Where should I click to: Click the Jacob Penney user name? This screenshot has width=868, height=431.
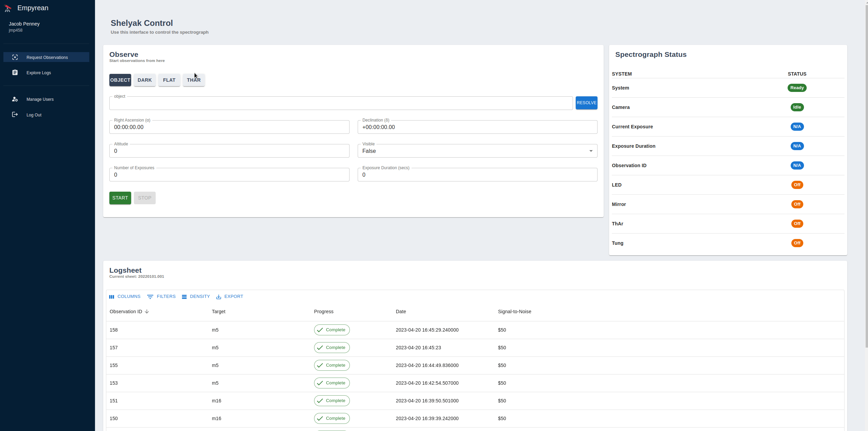click(x=24, y=24)
